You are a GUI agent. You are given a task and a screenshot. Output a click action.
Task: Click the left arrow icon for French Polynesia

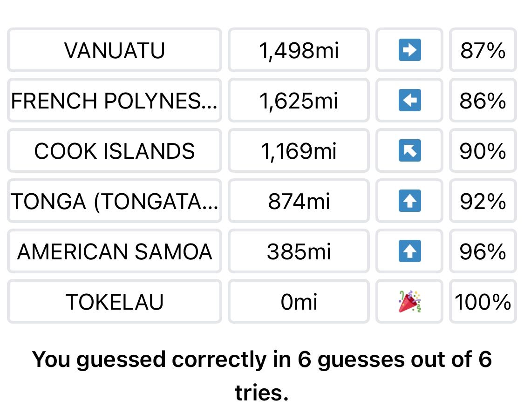point(409,100)
